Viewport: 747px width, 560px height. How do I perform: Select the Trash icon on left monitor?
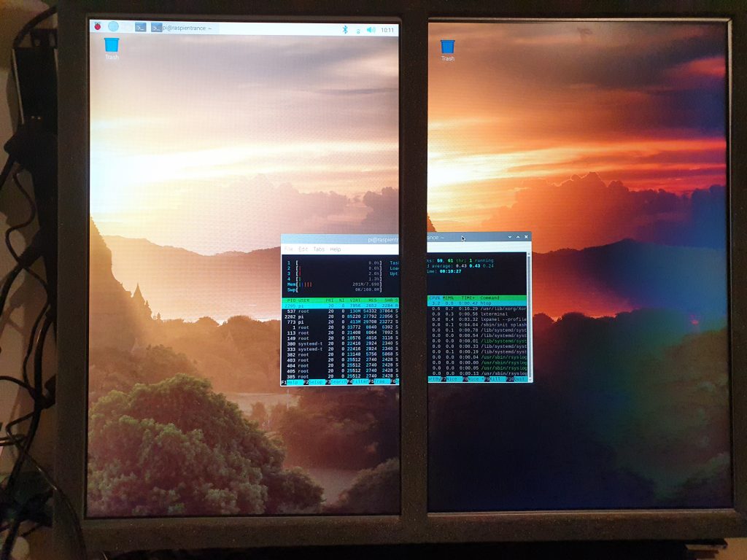tap(112, 49)
